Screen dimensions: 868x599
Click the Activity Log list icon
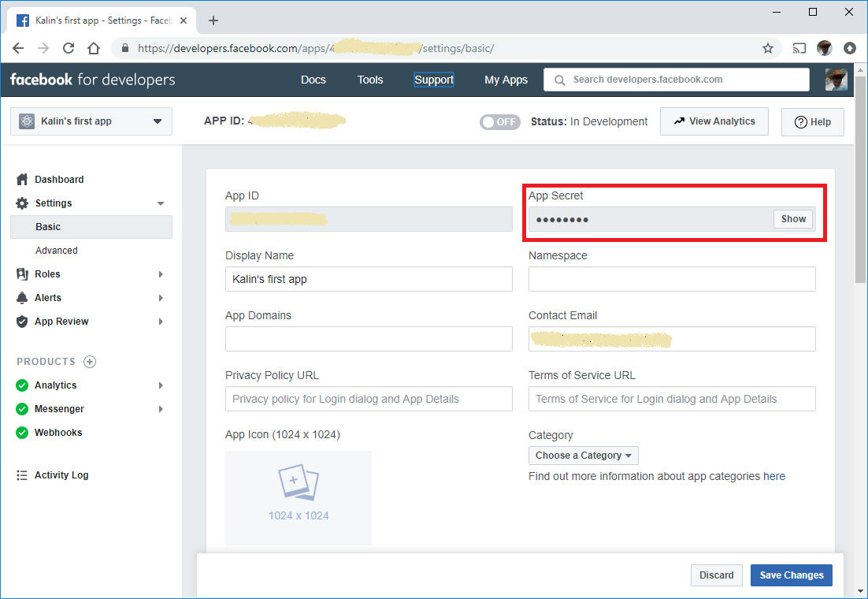22,475
